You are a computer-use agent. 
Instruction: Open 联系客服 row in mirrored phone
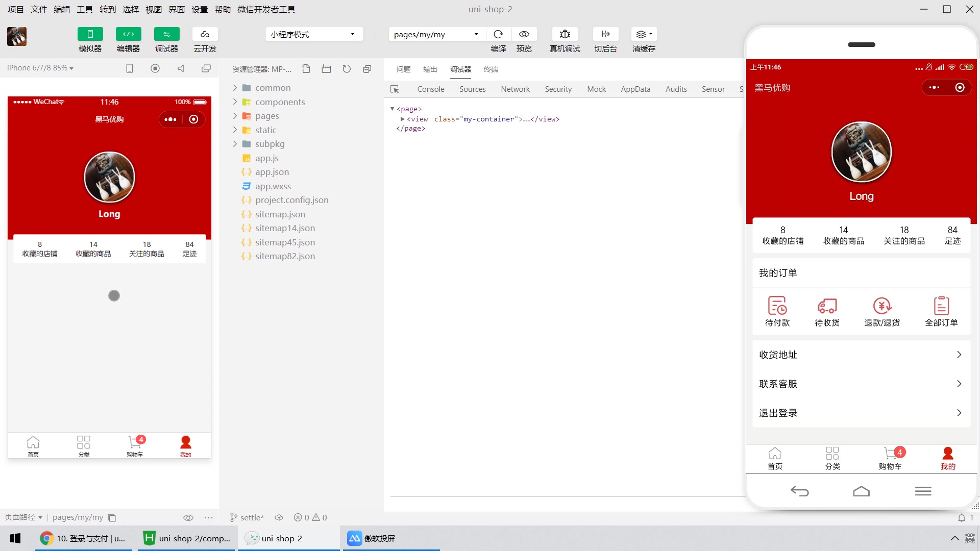[x=861, y=384]
